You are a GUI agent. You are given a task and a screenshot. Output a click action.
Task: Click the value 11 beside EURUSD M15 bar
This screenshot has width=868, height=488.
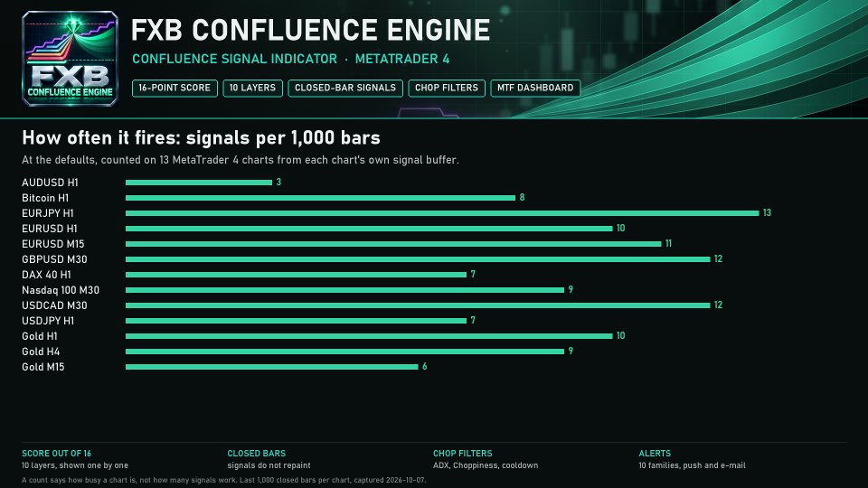[668, 243]
